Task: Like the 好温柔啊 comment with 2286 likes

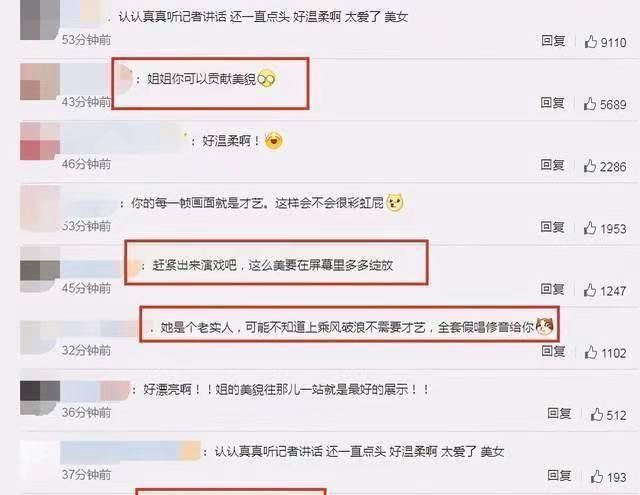Action: point(590,166)
